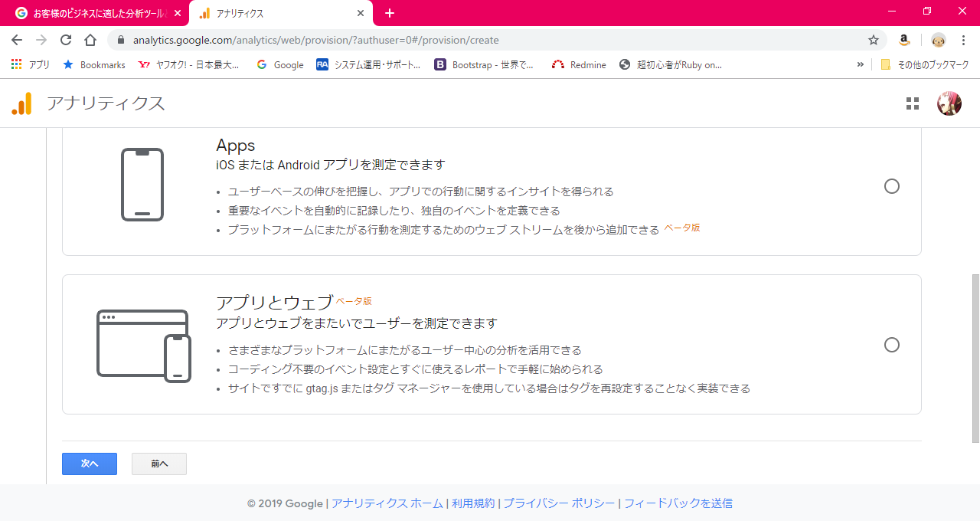Close the アナリティクス tab
980x521 pixels.
pyautogui.click(x=361, y=13)
